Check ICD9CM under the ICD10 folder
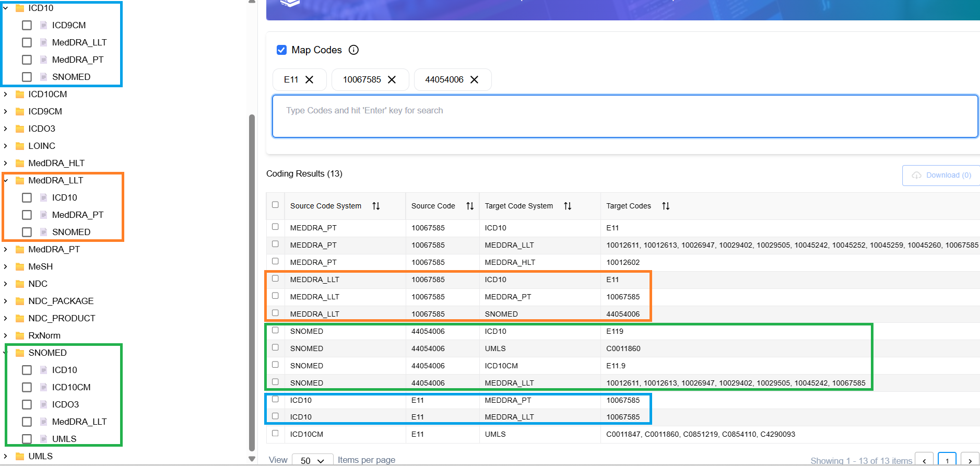This screenshot has width=980, height=466. coord(27,25)
